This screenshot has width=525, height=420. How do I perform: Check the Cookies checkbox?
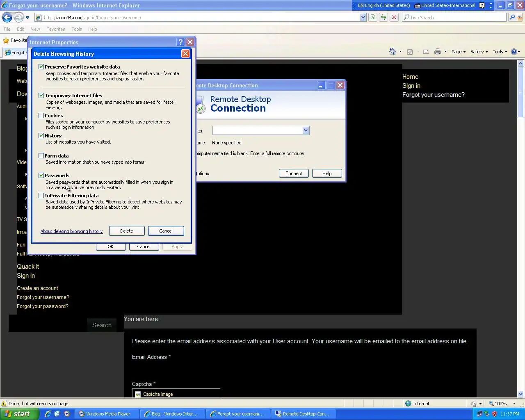click(x=41, y=115)
